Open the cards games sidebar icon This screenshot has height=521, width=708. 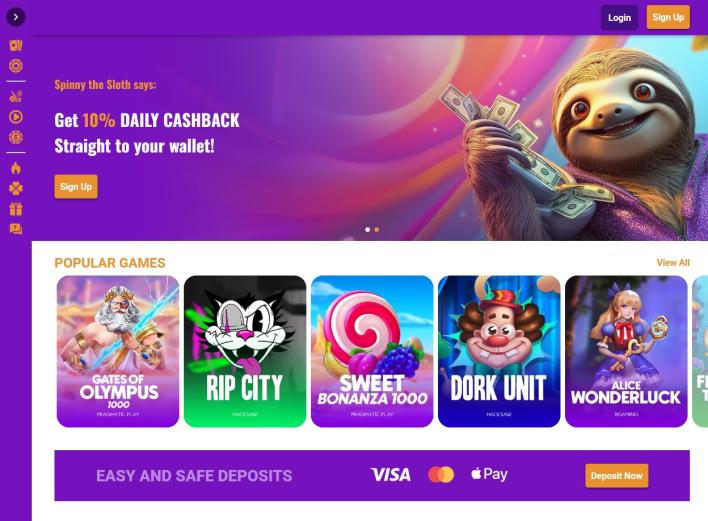(x=16, y=46)
